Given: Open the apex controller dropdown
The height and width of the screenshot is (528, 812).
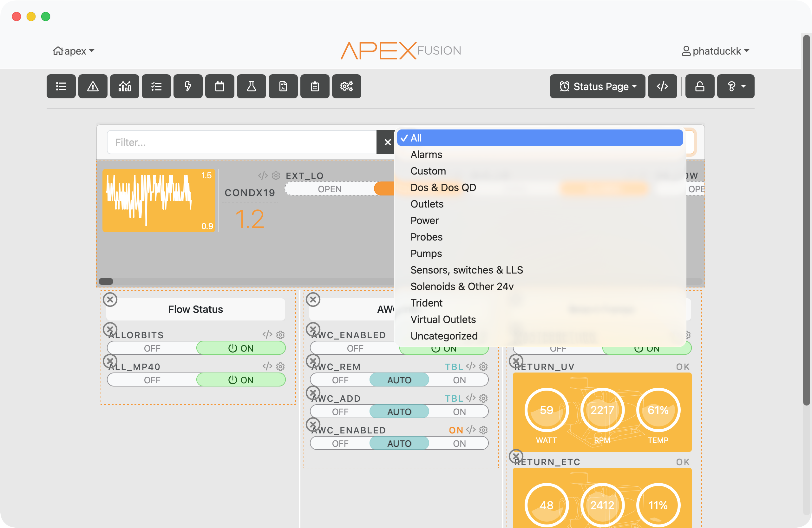Looking at the screenshot, I should coord(74,51).
